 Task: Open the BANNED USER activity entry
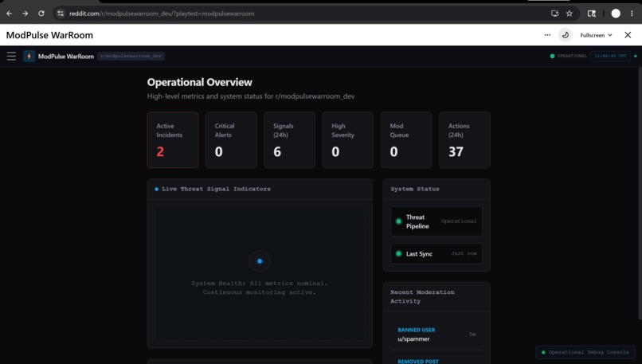[x=436, y=335]
